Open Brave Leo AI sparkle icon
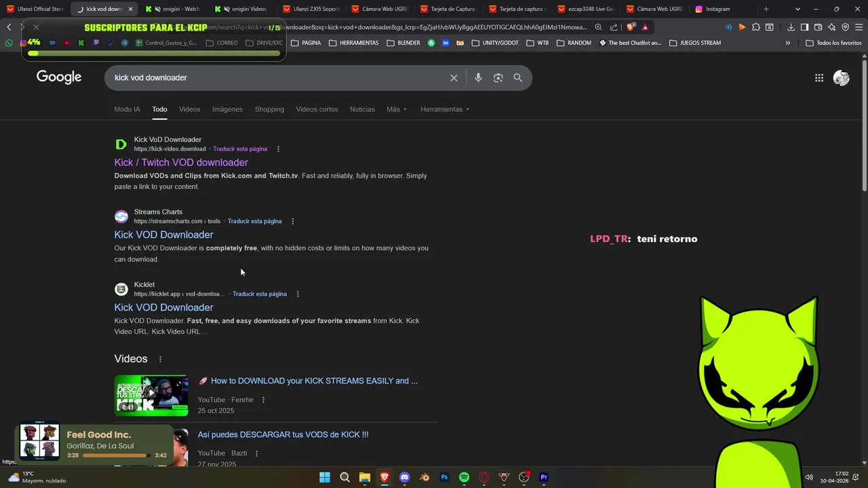This screenshot has width=868, height=488. (831, 27)
